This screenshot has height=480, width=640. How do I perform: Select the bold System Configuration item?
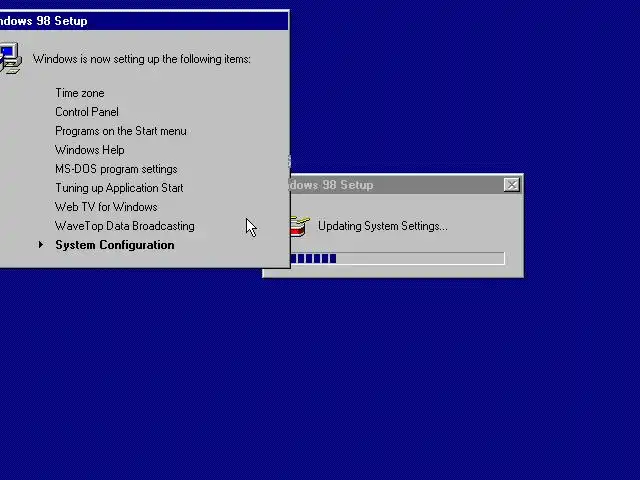coord(115,245)
